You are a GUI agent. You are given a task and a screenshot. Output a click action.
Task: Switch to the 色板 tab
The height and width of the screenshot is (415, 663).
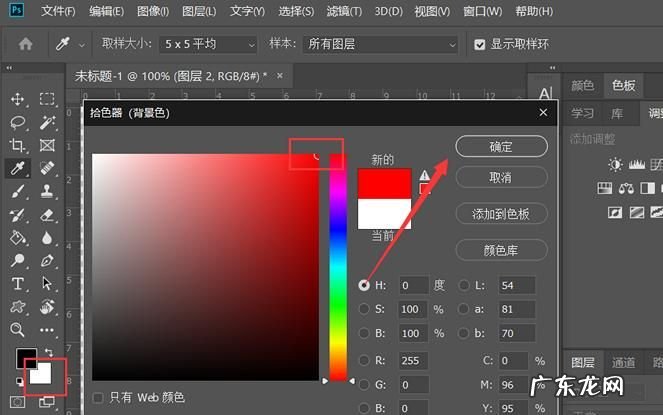(x=623, y=86)
